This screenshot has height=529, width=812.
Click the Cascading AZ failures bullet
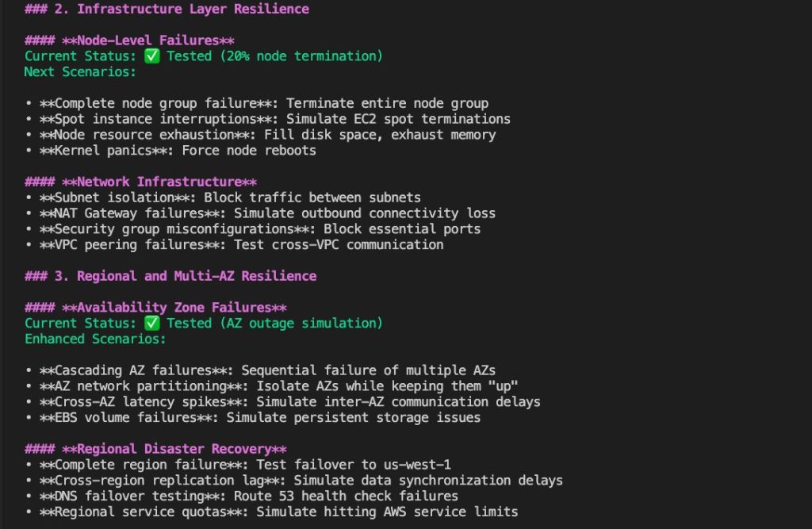[x=260, y=370]
